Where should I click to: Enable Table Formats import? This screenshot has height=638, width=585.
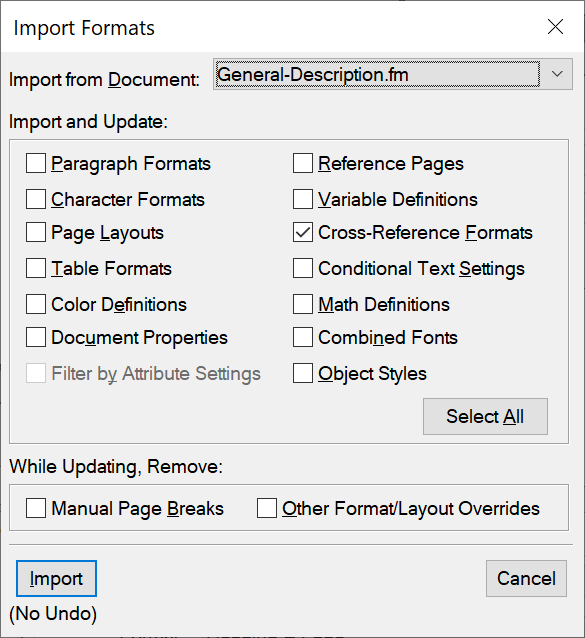(x=36, y=268)
